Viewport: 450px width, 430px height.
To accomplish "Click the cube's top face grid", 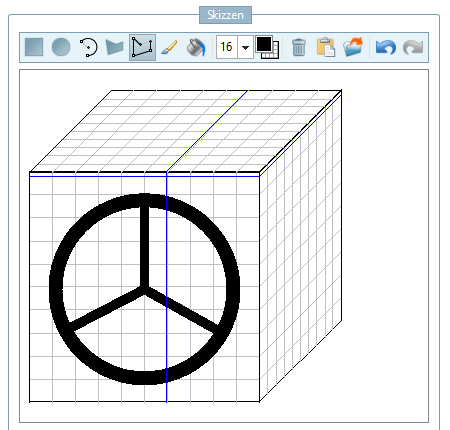I will coord(186,131).
